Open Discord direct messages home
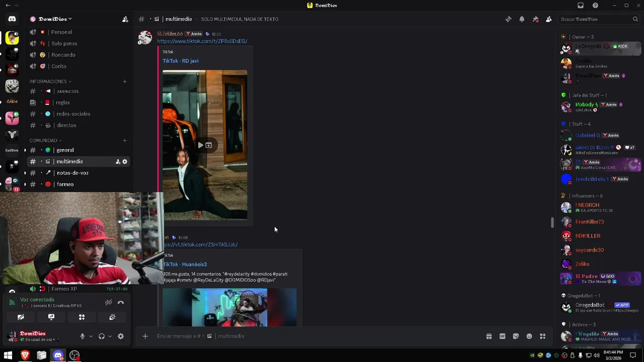Viewport: 644px width, 362px height. (x=12, y=19)
